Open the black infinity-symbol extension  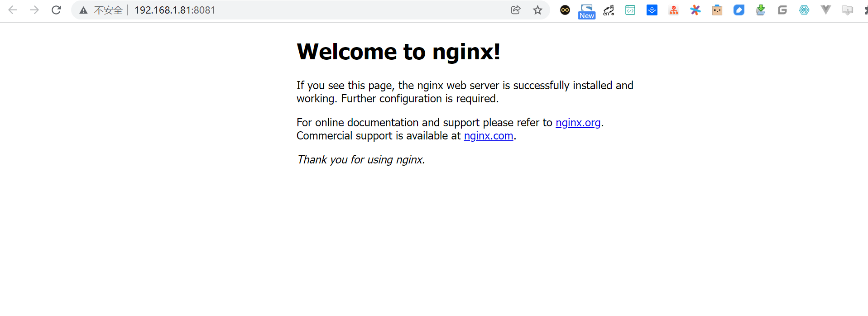[565, 10]
